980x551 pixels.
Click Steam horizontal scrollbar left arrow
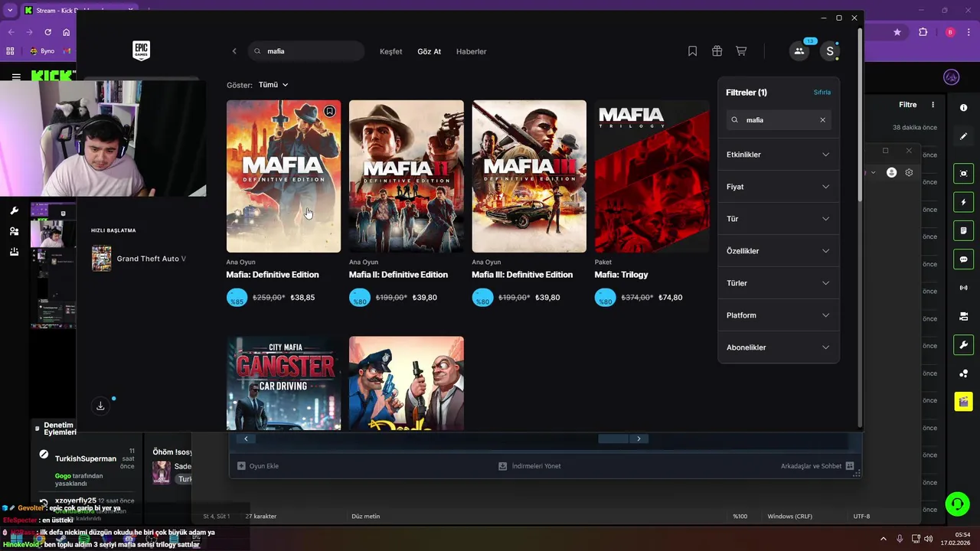click(x=246, y=439)
